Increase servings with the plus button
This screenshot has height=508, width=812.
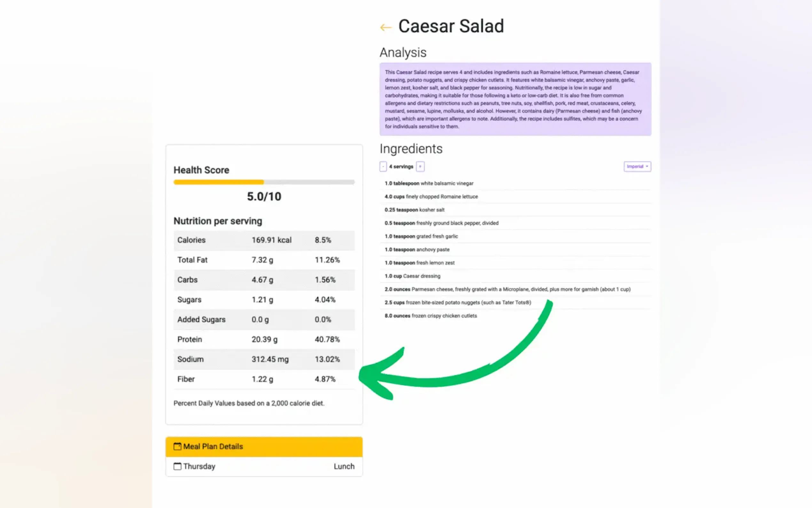420,167
